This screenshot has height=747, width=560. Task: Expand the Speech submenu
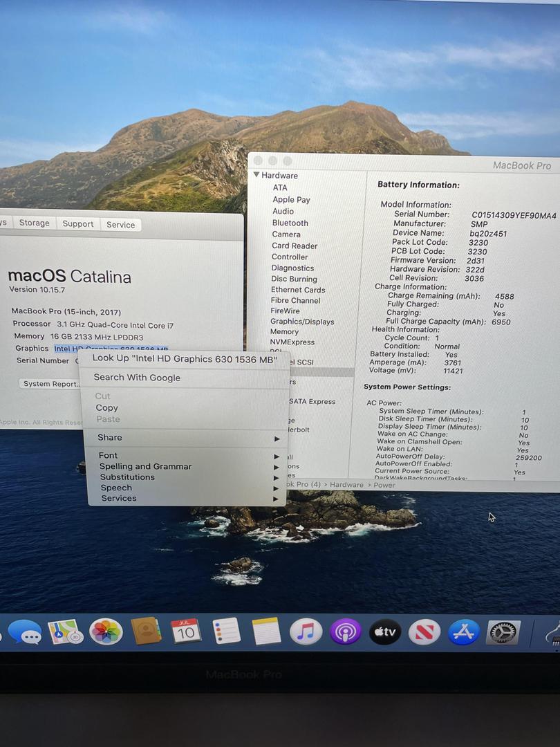[187, 488]
